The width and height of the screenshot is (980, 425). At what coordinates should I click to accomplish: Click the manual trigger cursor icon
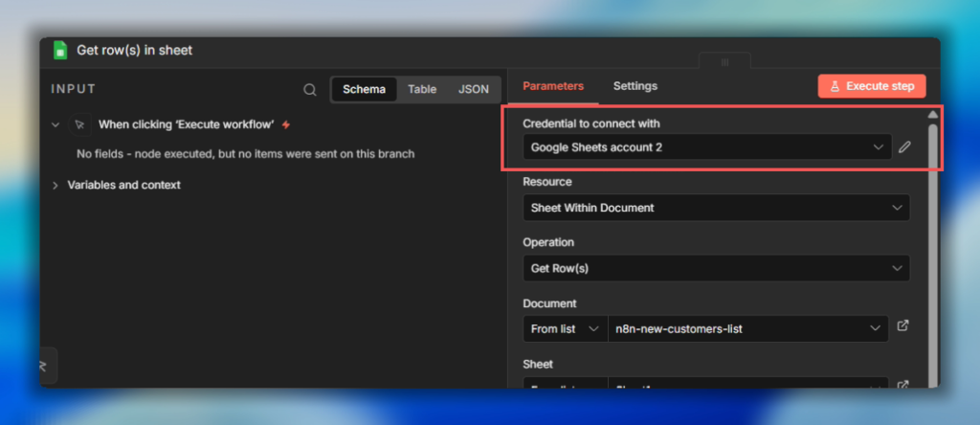80,124
